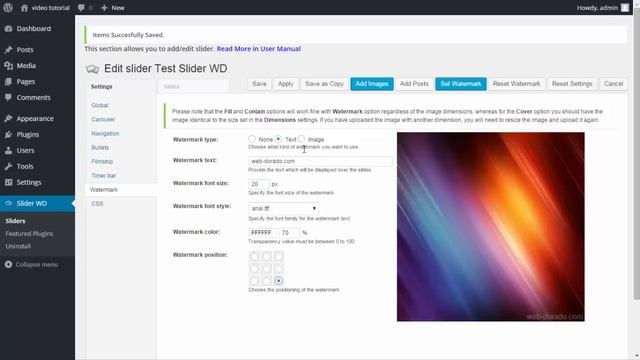Click the Collapse menu arrow icon
The height and width of the screenshot is (360, 640).
(x=9, y=264)
